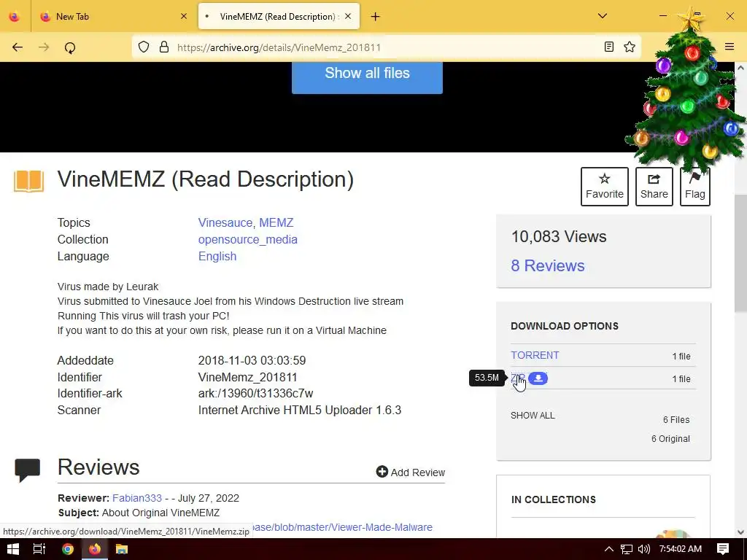
Task: Expand the list all tabs chevron
Action: coord(602,16)
